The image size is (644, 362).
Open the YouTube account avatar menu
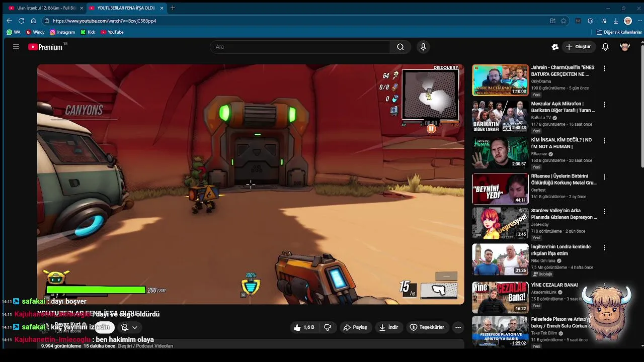(x=625, y=47)
